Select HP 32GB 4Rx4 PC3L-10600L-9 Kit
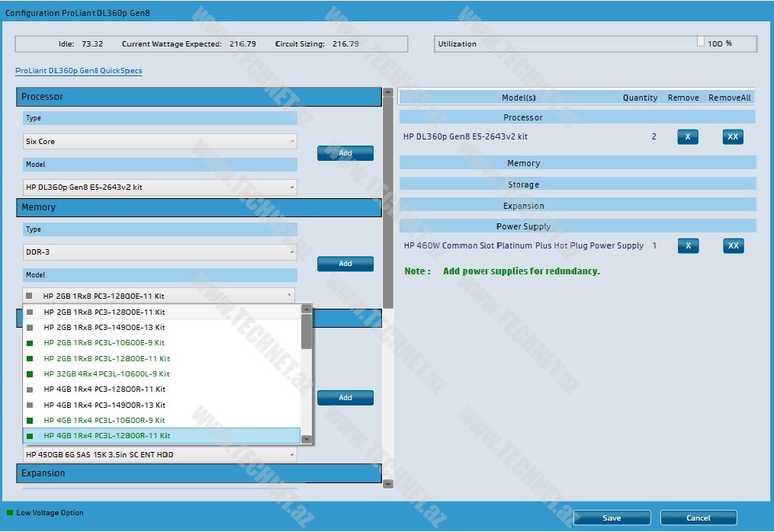The height and width of the screenshot is (532, 774). coord(107,374)
